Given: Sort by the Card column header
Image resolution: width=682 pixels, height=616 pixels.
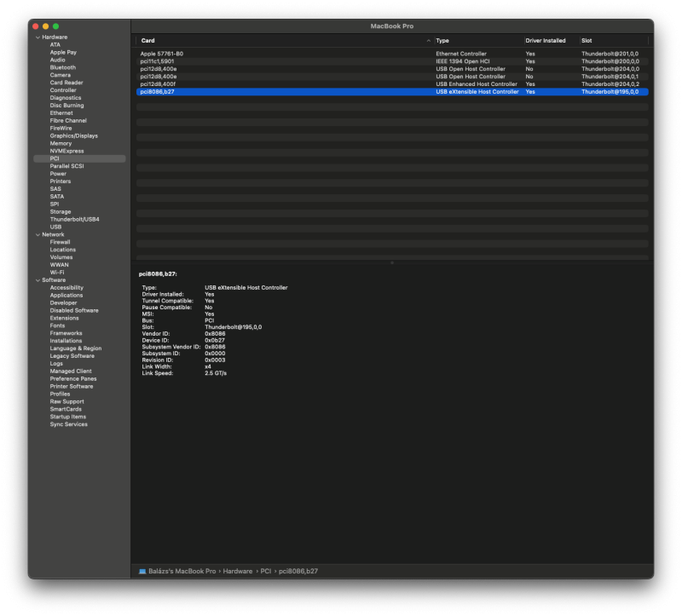Looking at the screenshot, I should [147, 40].
